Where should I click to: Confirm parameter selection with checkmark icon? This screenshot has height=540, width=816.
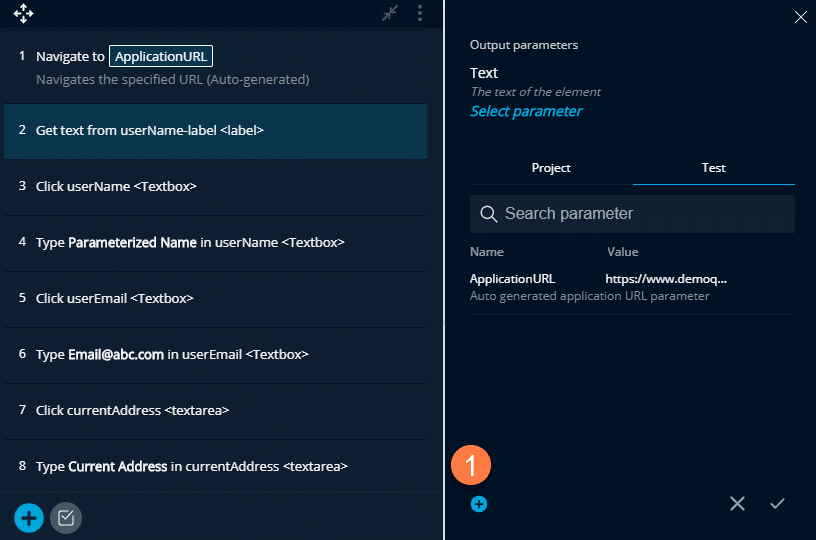[x=777, y=504]
